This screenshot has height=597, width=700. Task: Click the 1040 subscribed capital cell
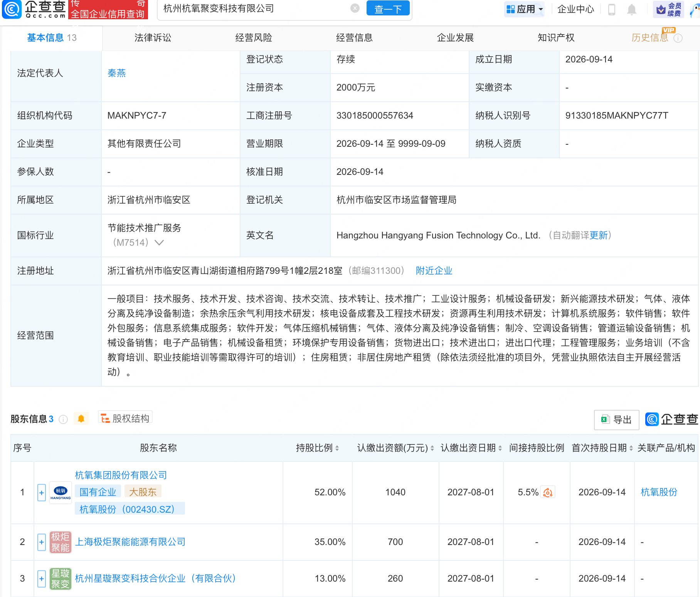pos(395,492)
